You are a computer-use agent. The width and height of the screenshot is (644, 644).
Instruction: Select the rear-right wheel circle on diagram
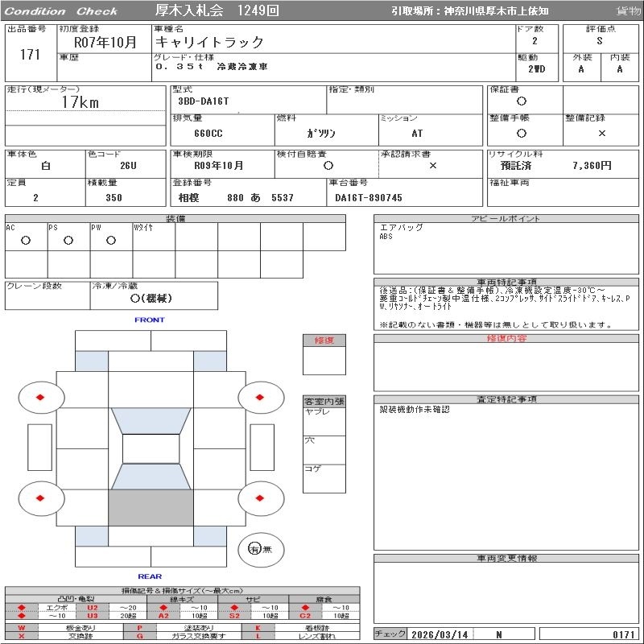click(x=260, y=499)
